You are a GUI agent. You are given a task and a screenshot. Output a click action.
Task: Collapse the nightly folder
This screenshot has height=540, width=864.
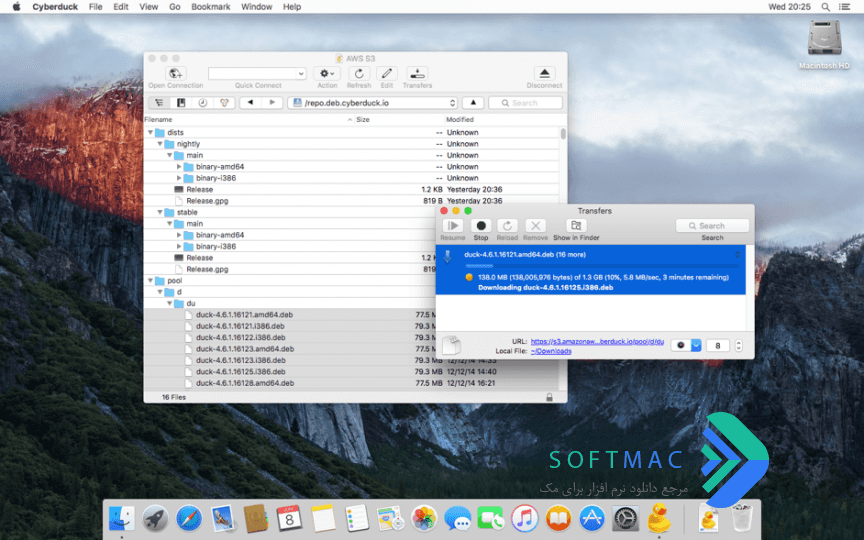[160, 144]
